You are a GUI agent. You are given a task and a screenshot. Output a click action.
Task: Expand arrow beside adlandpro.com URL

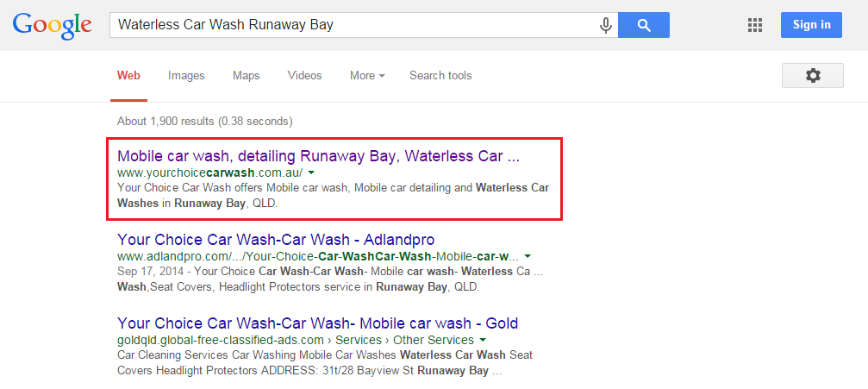528,256
